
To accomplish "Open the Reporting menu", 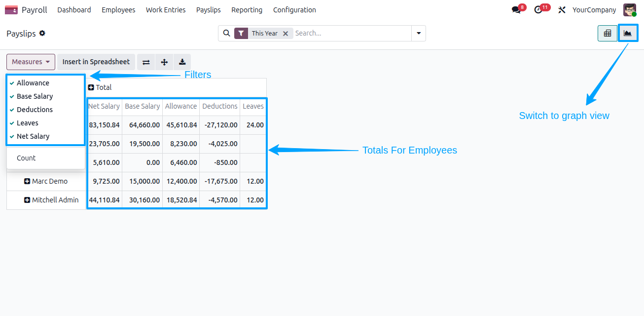I will (247, 10).
